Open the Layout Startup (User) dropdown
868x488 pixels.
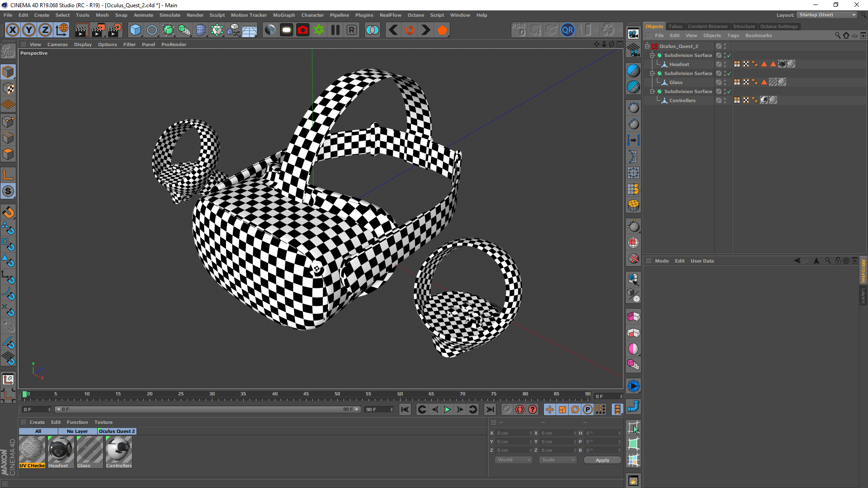click(827, 15)
